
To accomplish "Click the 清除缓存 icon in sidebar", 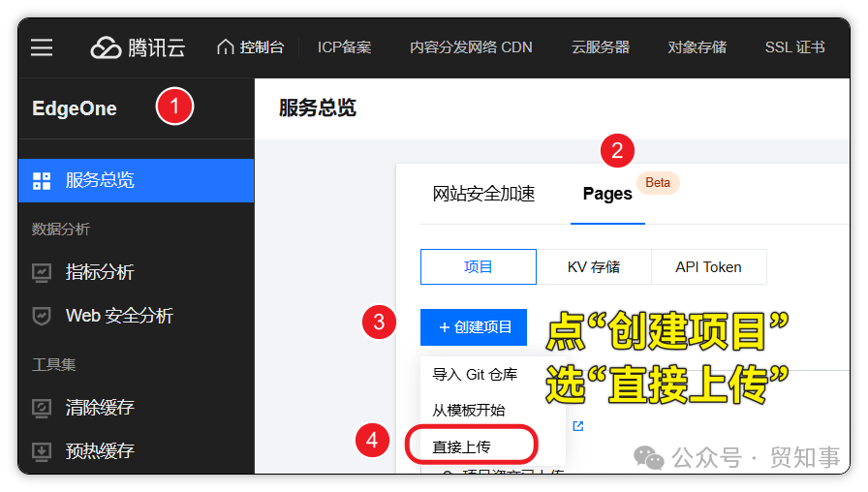I will pos(42,408).
